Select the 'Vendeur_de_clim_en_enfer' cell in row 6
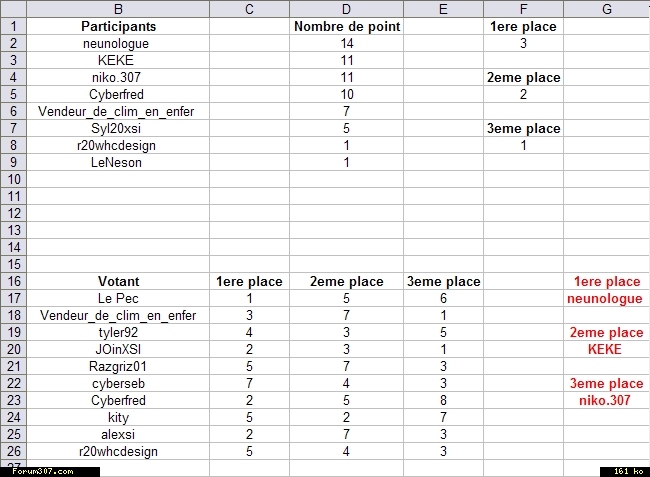This screenshot has height=477, width=650. pyautogui.click(x=119, y=111)
